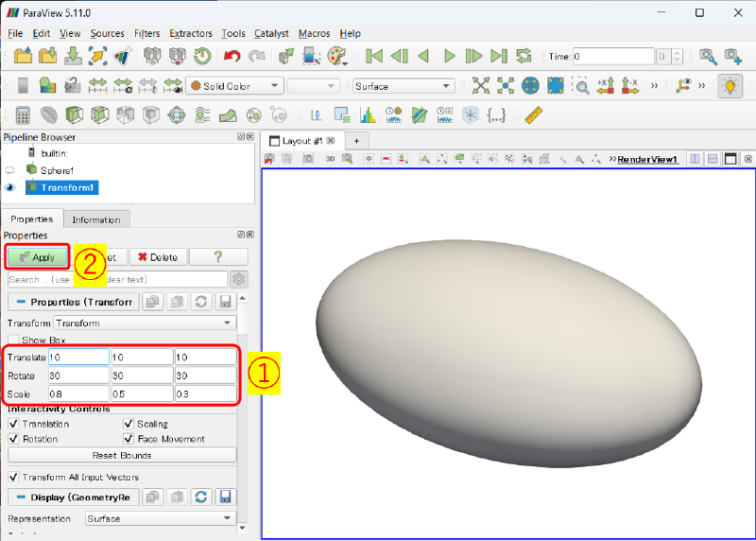The image size is (756, 541).
Task: Uncheck the Face Movement checkbox
Action: [x=129, y=439]
